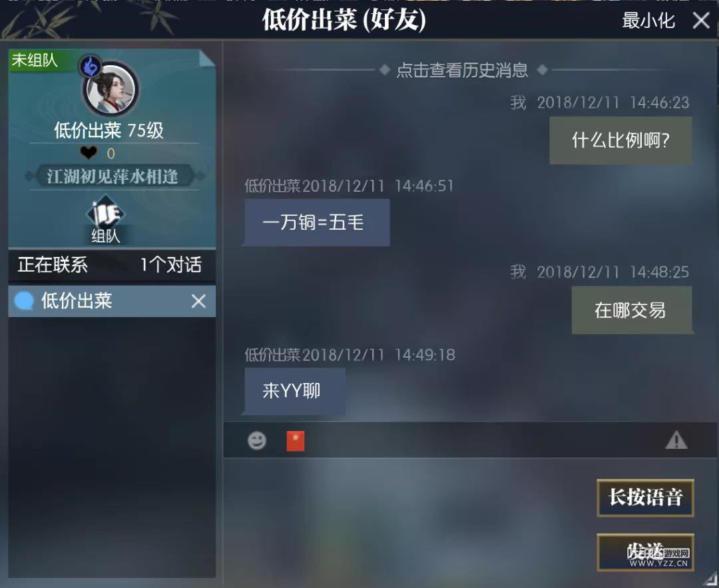
Task: Hold the 长按语音 voice button
Action: tap(645, 497)
